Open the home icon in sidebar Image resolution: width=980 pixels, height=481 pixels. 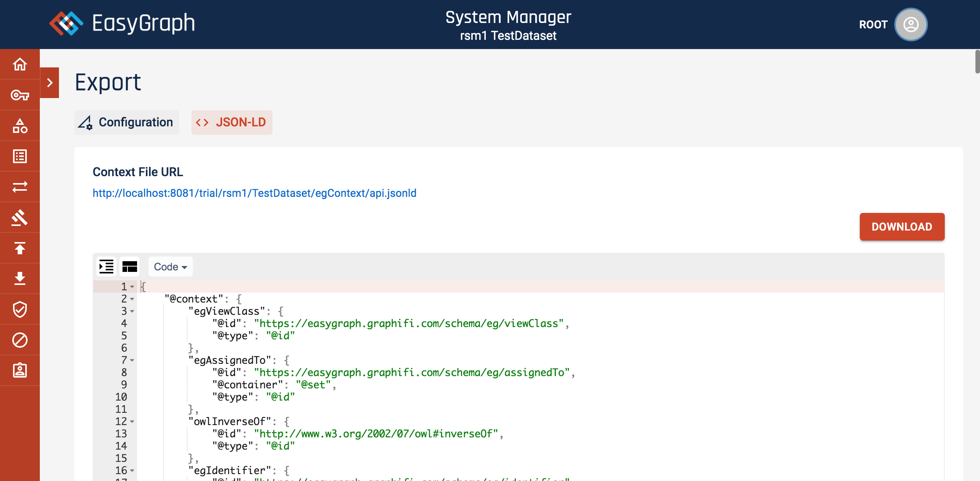click(20, 64)
